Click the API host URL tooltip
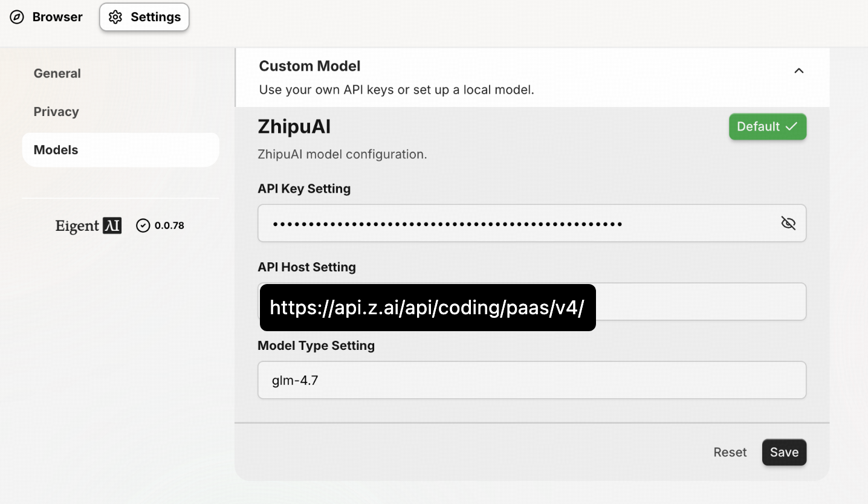 (x=427, y=308)
